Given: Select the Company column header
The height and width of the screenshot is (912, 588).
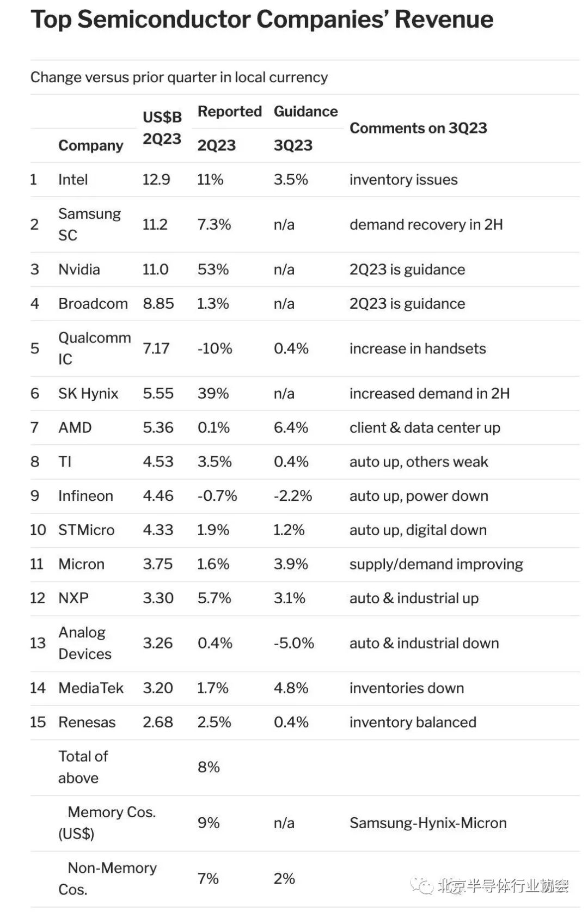Looking at the screenshot, I should pyautogui.click(x=90, y=145).
